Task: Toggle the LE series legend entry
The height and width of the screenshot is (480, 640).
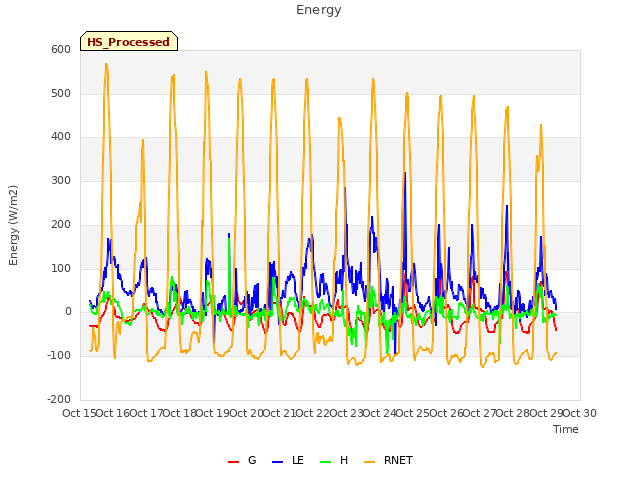Action: tap(288, 461)
